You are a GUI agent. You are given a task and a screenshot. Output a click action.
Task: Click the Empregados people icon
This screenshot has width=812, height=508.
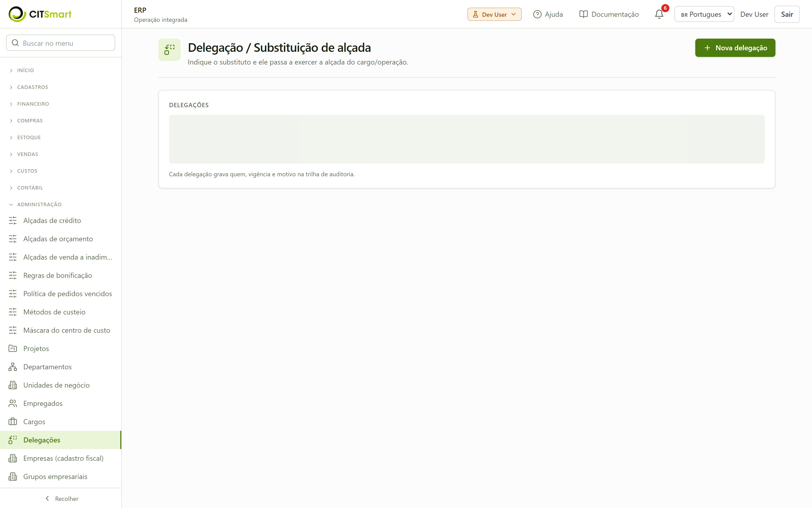13,404
